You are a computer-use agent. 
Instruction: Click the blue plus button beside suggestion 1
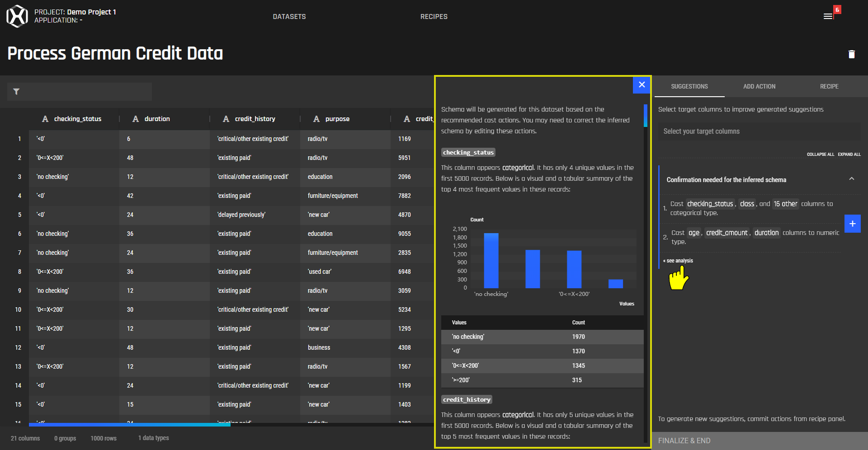click(x=853, y=224)
